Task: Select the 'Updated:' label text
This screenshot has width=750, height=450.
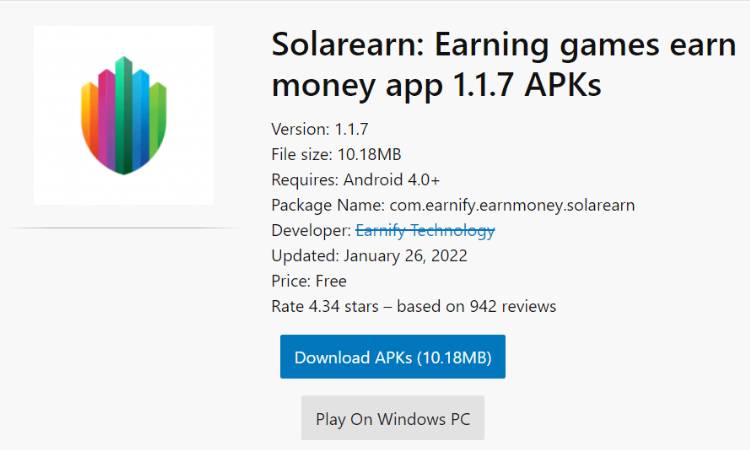Action: pyautogui.click(x=305, y=256)
